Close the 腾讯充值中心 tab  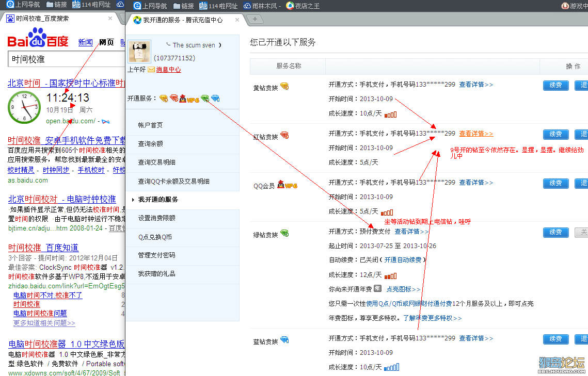click(x=237, y=20)
